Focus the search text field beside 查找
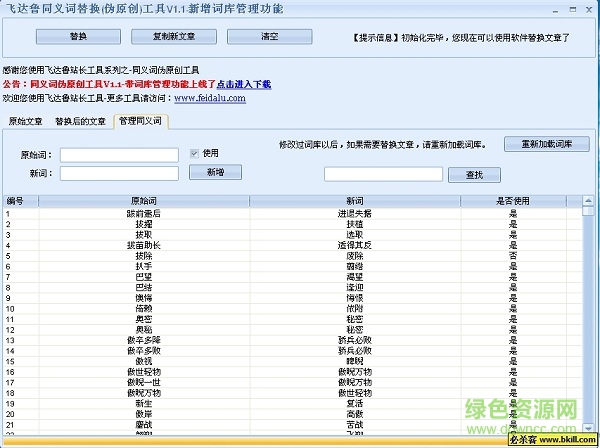Viewport: 600px width, 448px height. tap(383, 174)
